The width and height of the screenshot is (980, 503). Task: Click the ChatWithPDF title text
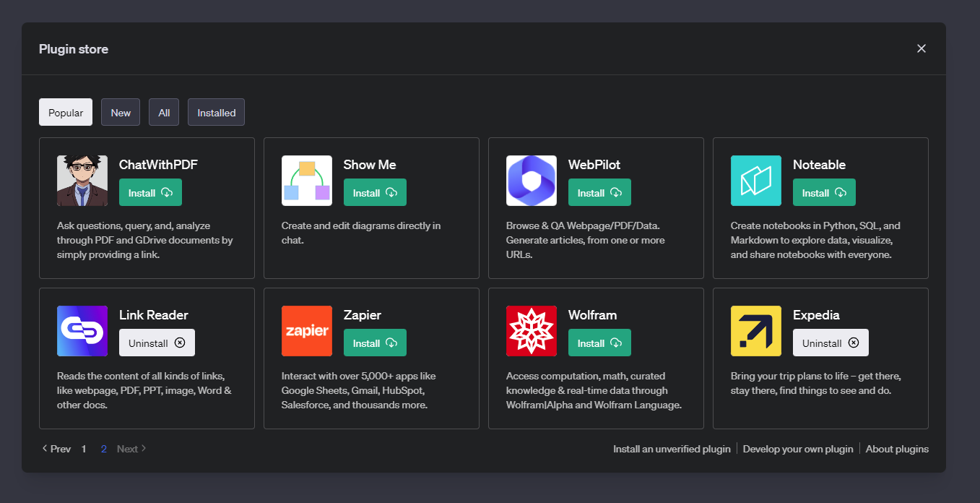(x=158, y=165)
